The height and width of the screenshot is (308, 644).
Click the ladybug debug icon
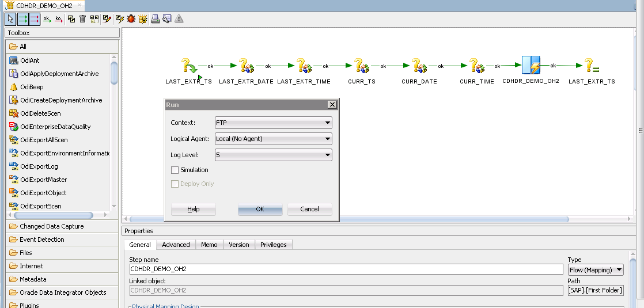[131, 19]
